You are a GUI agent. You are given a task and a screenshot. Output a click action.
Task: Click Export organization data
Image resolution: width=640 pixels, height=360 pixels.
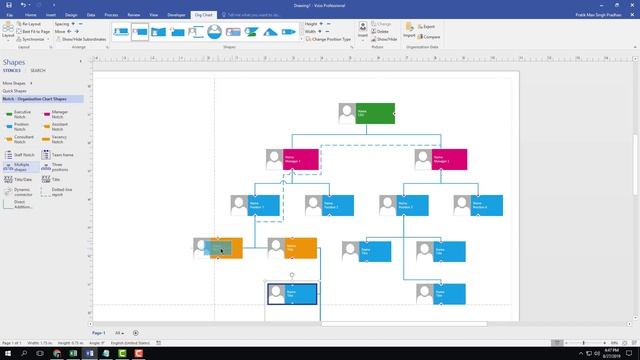click(x=426, y=27)
